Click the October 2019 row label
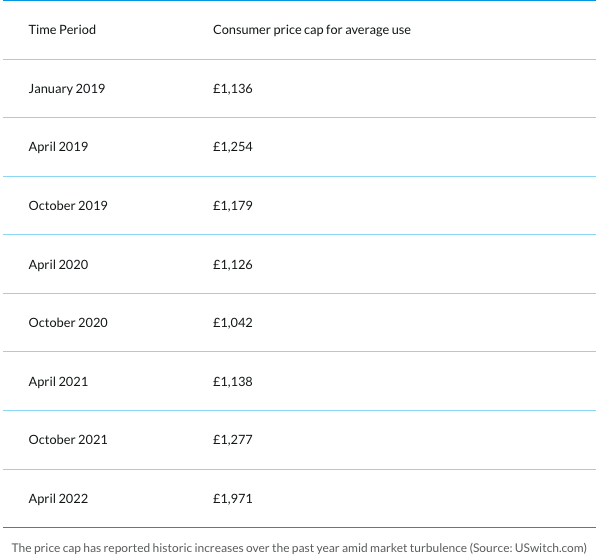This screenshot has height=558, width=598. pyautogui.click(x=68, y=206)
